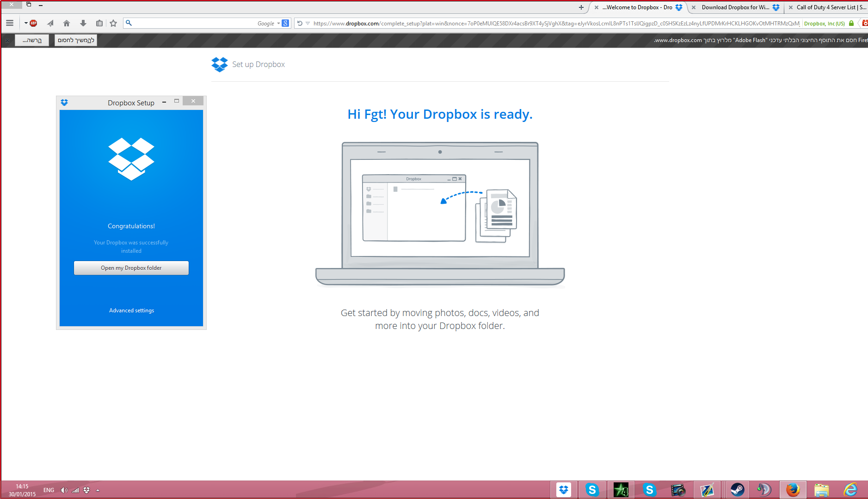Click the network signal tray icon

[x=75, y=490]
